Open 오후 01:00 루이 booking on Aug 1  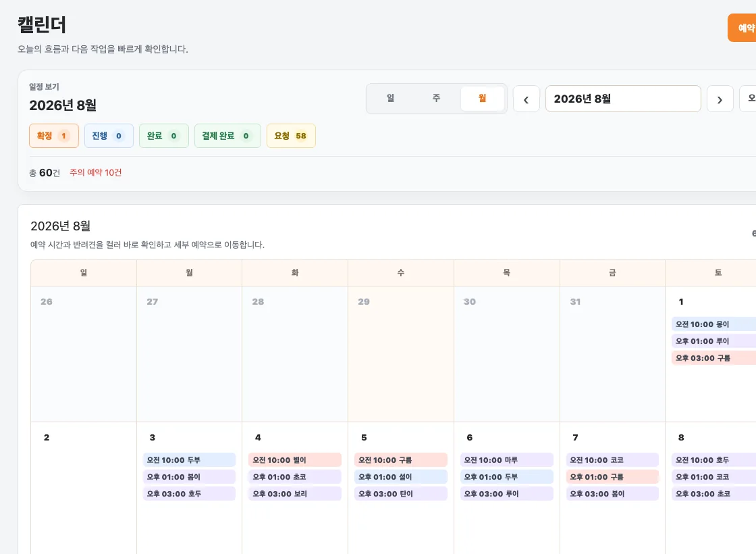713,341
